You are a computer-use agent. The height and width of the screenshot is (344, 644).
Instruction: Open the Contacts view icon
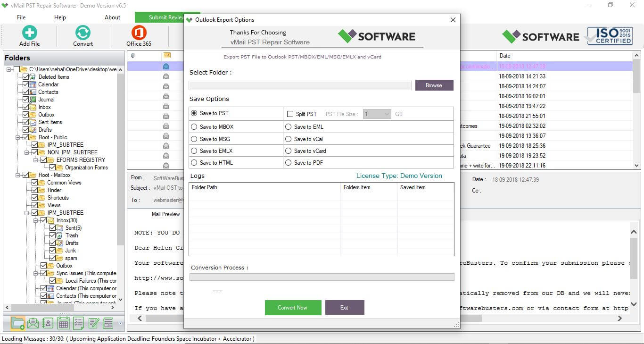[47, 323]
